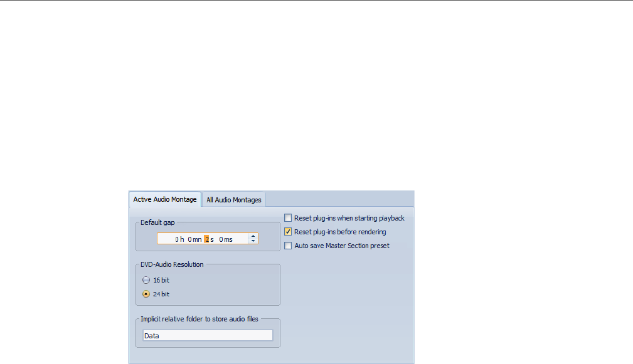The height and width of the screenshot is (364, 633).
Task: Select the highlighted seconds value in Default gap
Action: pyautogui.click(x=206, y=239)
